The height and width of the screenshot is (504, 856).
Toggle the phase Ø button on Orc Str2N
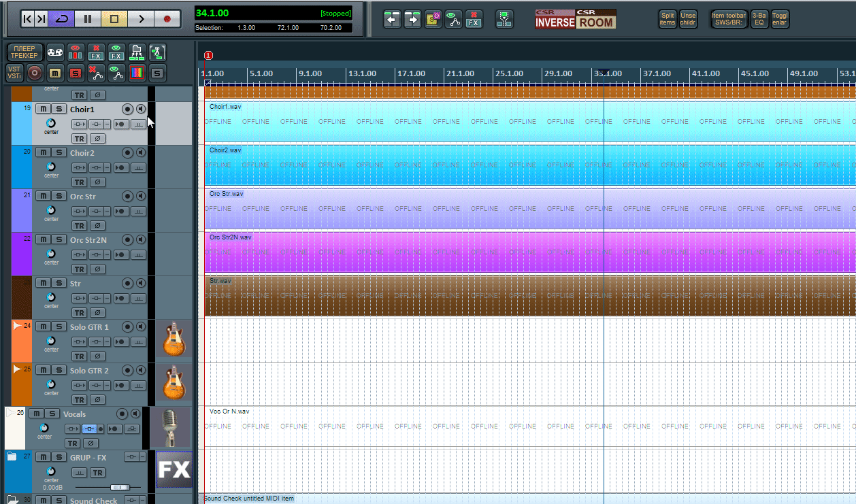click(x=97, y=269)
